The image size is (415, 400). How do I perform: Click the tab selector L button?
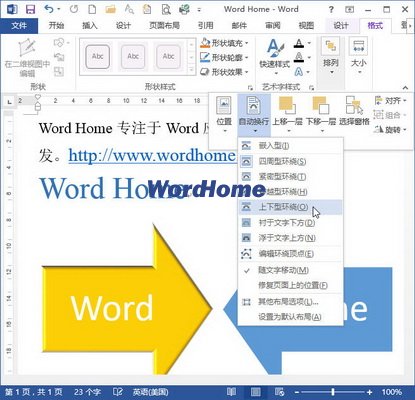pyautogui.click(x=9, y=102)
